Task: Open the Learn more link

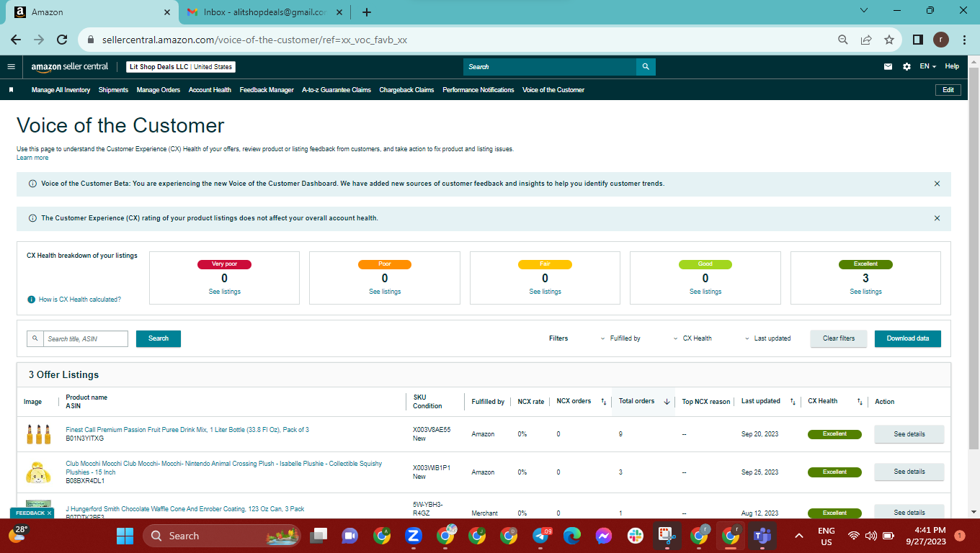Action: [x=32, y=158]
